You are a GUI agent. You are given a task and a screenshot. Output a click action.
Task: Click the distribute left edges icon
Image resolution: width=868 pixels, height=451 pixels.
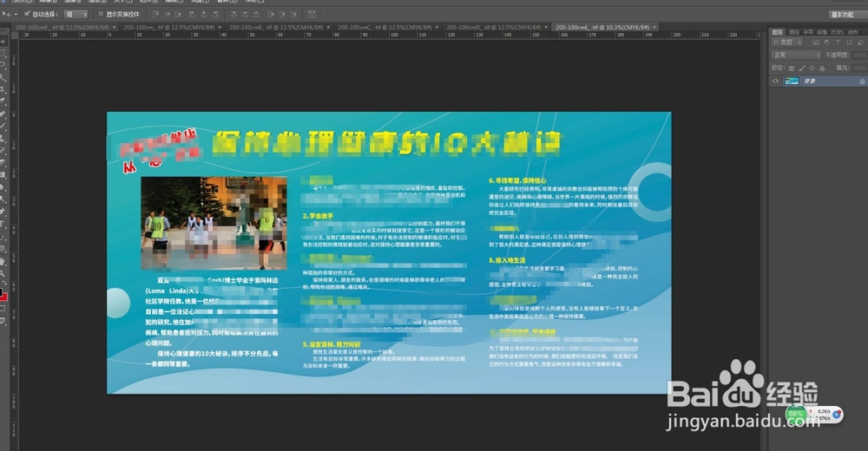pos(271,14)
